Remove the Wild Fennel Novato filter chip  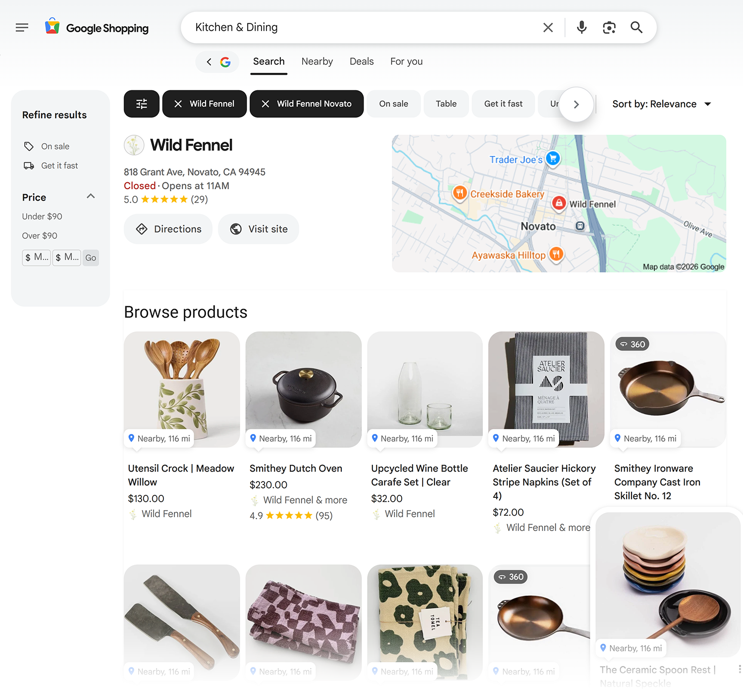click(x=307, y=104)
